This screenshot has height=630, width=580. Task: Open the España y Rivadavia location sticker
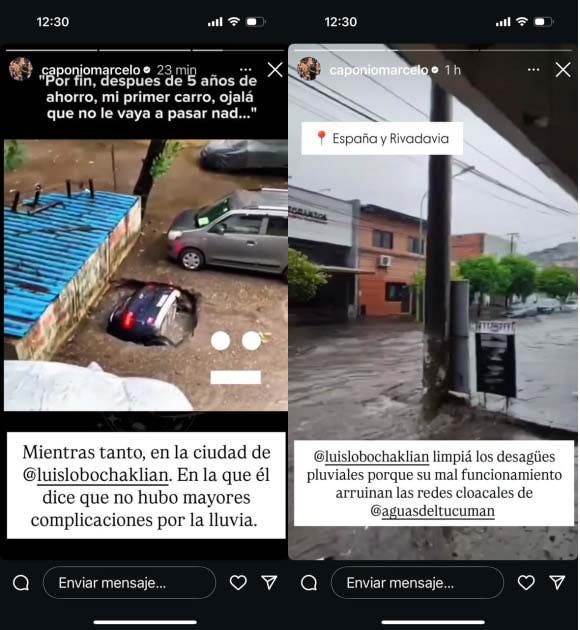click(x=382, y=138)
